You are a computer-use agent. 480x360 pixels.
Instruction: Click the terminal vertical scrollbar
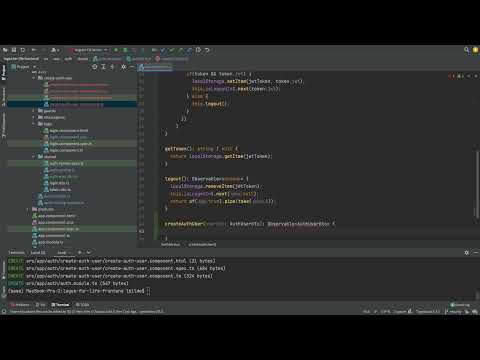477,295
